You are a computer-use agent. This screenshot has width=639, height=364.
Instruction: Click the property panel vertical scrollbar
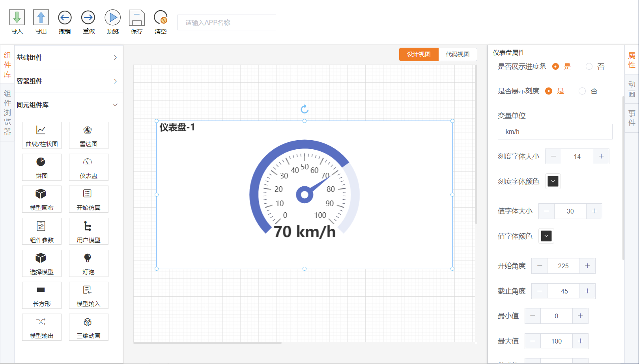(x=624, y=177)
